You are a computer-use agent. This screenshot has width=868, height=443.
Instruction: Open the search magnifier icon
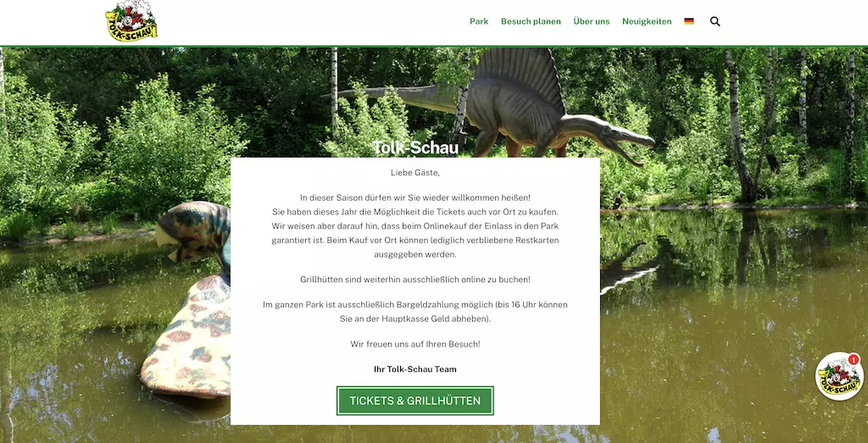coord(715,21)
